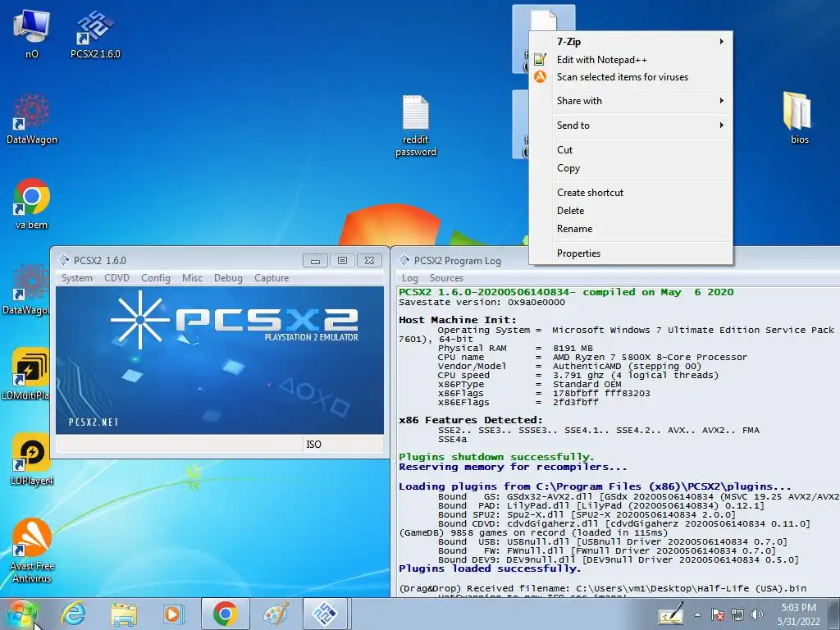Minimize the PCSX2 1.6.0 window
Viewport: 840px width, 630px height.
tap(315, 260)
